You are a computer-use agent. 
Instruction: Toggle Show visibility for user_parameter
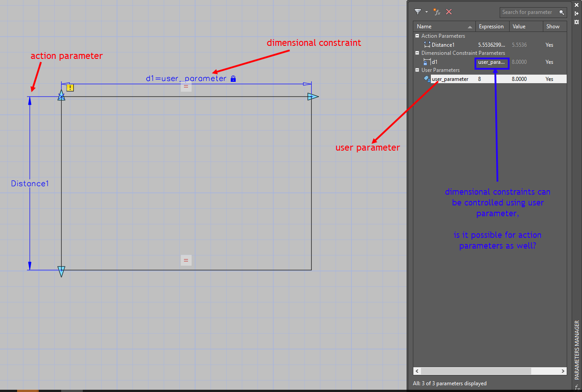point(549,79)
